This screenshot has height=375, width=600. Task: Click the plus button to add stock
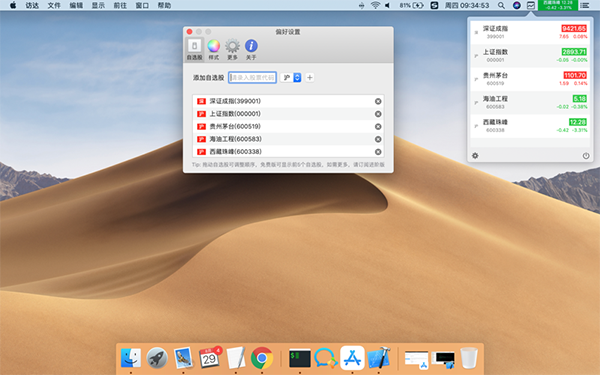310,77
